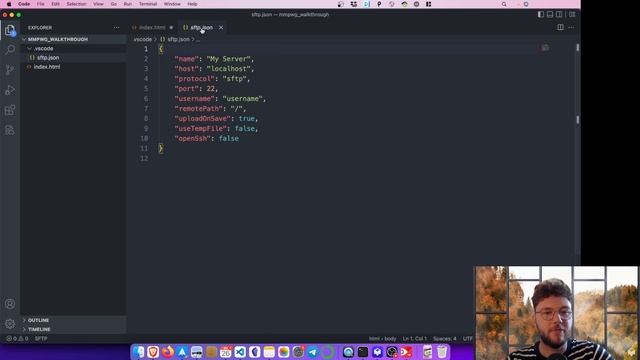Open the Edit menu

[x=56, y=4]
